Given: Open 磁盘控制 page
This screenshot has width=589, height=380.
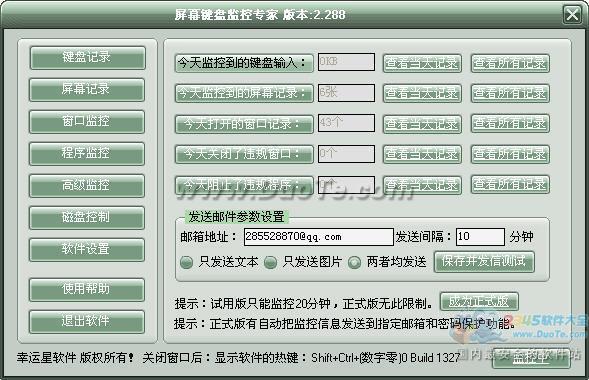Looking at the screenshot, I should pyautogui.click(x=87, y=217).
